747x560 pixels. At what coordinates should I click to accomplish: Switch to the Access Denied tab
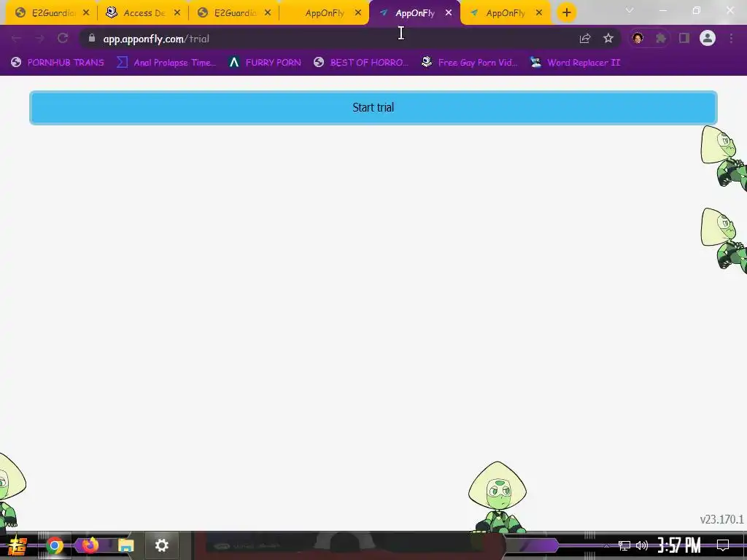click(144, 13)
